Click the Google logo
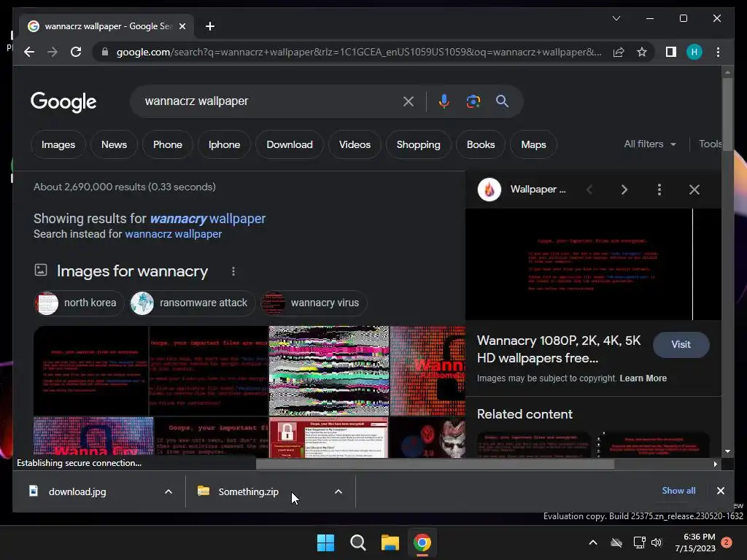 [63, 102]
